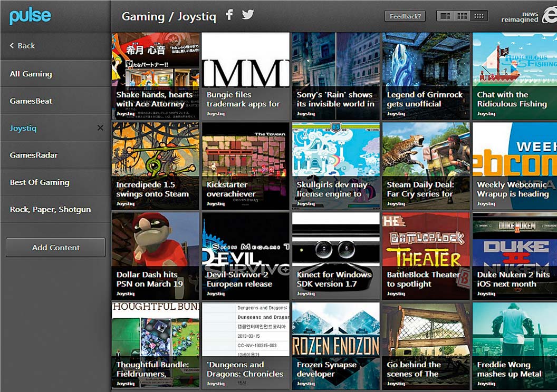This screenshot has width=557, height=392.
Task: Open the Kickstarter overachiever article
Action: (x=245, y=166)
